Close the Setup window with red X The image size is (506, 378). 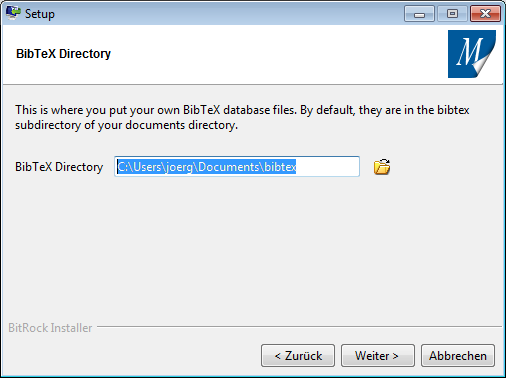click(x=485, y=14)
